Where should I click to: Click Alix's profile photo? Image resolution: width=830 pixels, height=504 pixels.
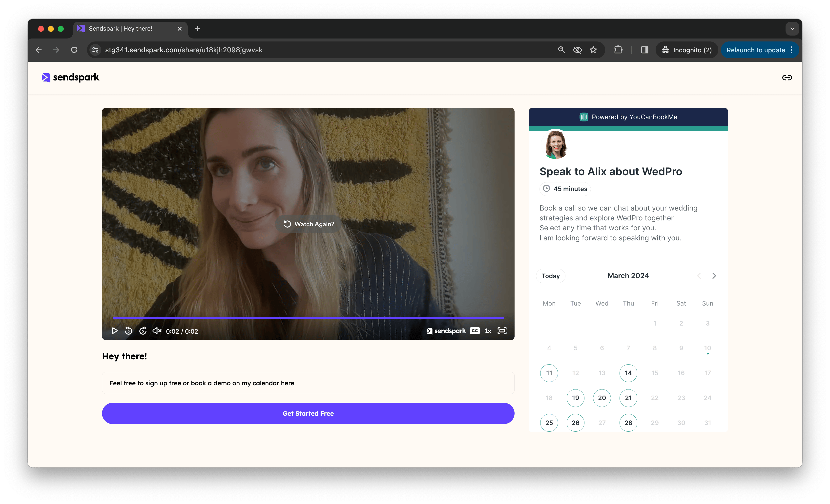pos(556,144)
